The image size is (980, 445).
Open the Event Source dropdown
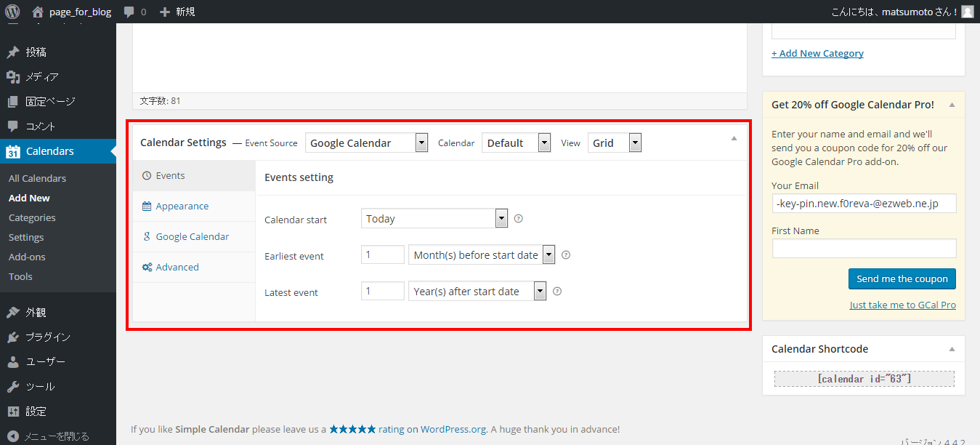tap(366, 143)
